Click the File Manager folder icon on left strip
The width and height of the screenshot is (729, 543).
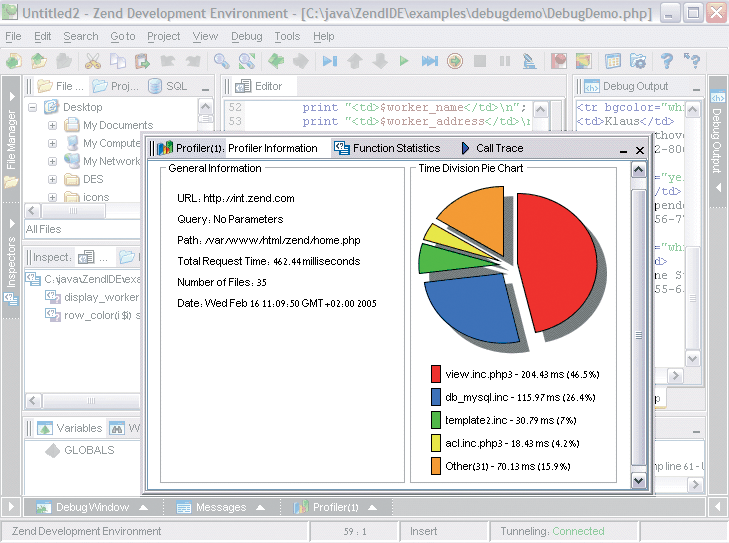tap(11, 182)
